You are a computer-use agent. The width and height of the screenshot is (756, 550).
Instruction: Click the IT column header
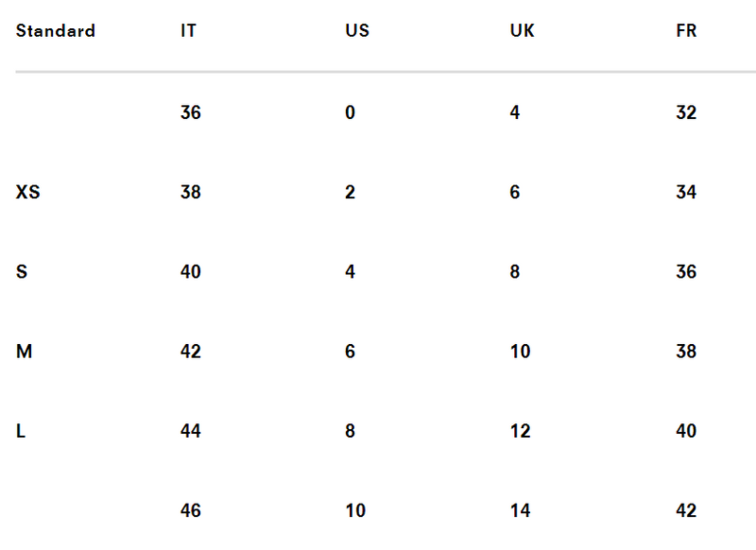click(x=189, y=30)
